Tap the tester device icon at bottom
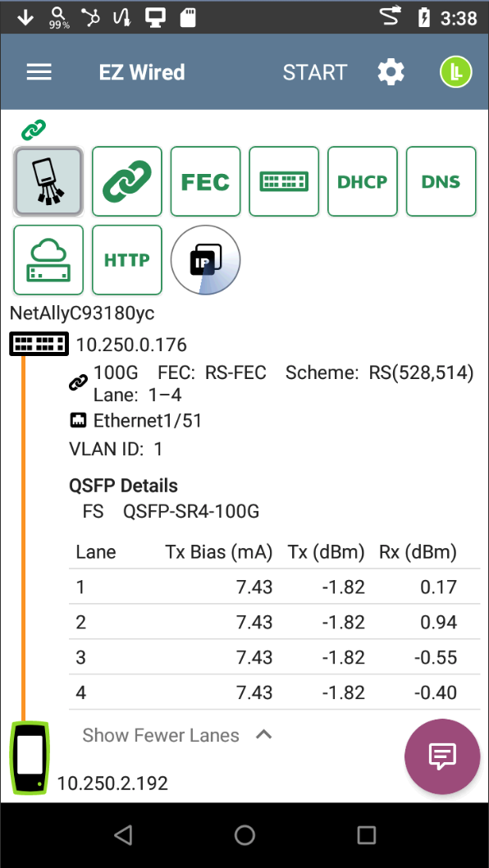This screenshot has width=489, height=868. (x=30, y=757)
